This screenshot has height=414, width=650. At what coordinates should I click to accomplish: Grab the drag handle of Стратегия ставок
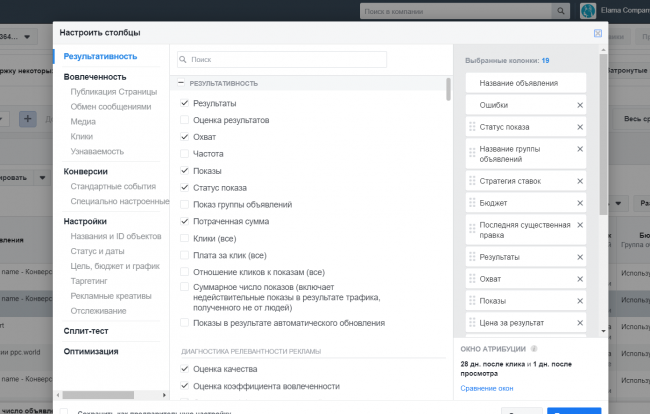(x=472, y=181)
